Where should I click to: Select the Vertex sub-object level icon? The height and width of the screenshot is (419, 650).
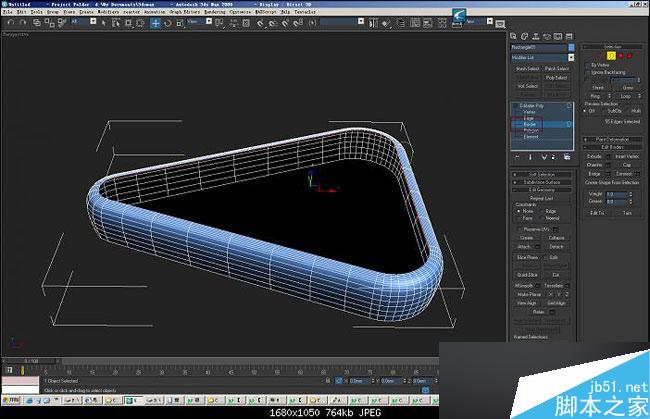pos(594,56)
